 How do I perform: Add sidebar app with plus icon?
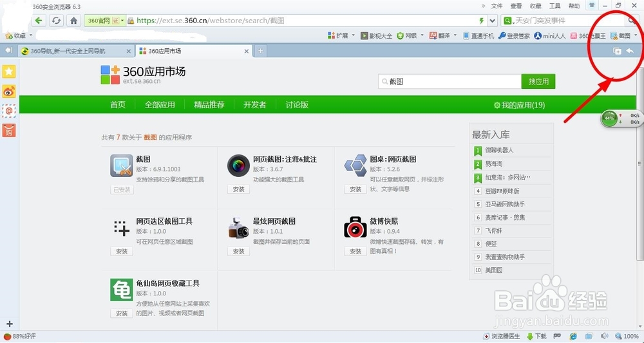pyautogui.click(x=10, y=324)
